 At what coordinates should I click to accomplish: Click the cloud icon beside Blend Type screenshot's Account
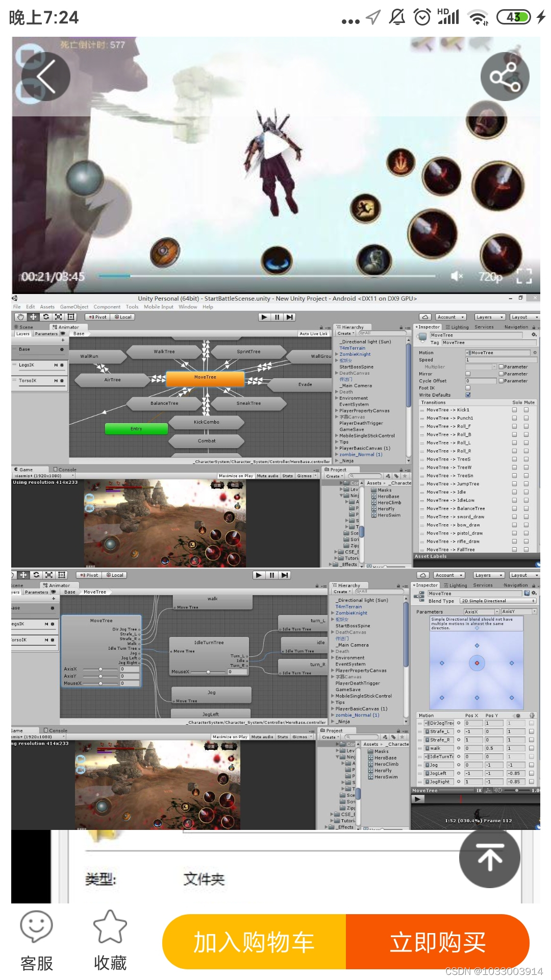pyautogui.click(x=422, y=575)
